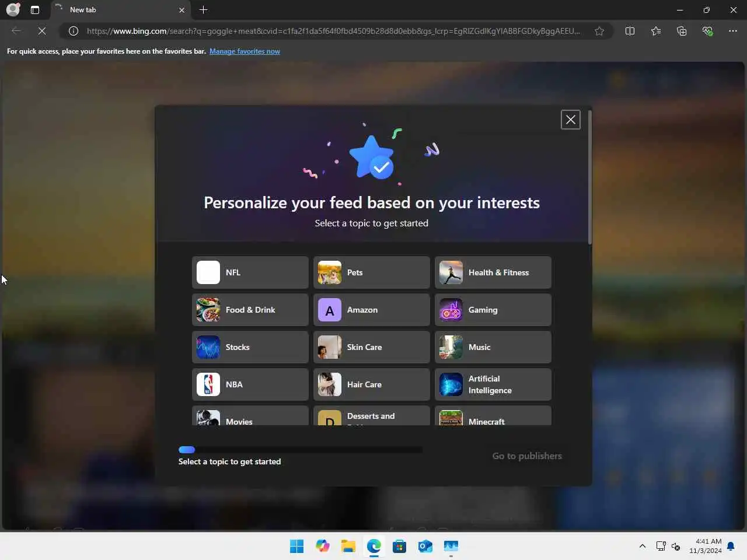
Task: Open the rightmost pinned taskbar app
Action: [451, 546]
